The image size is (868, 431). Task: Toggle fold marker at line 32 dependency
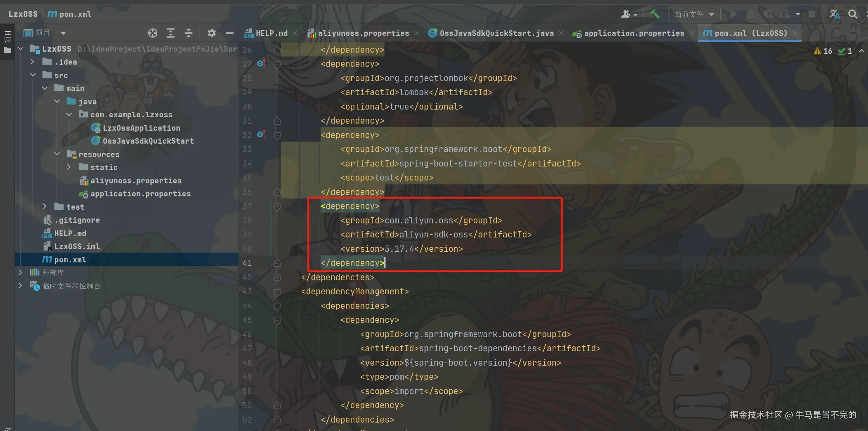[277, 135]
